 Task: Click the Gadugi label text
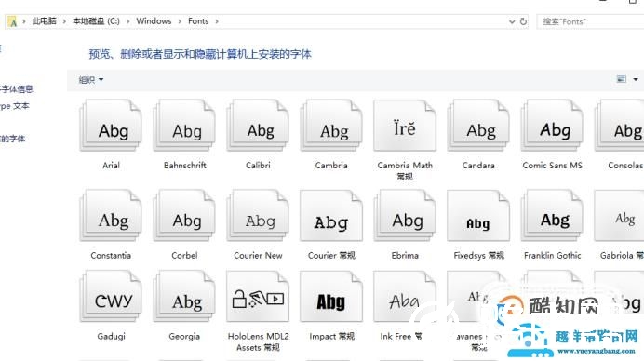pyautogui.click(x=112, y=337)
